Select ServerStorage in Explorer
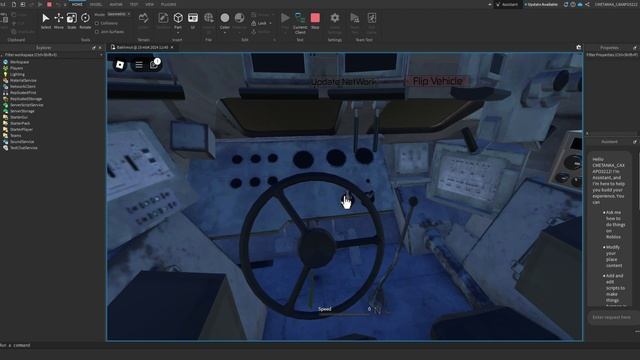 point(22,111)
